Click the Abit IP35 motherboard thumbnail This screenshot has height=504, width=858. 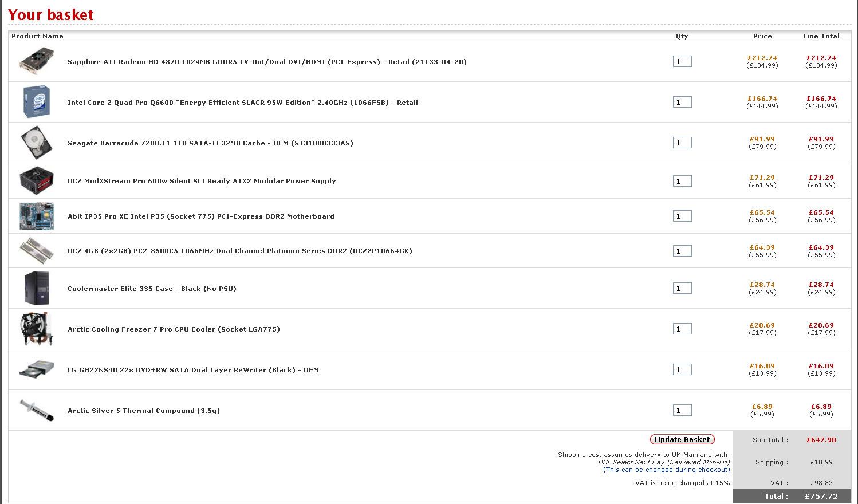(x=37, y=216)
